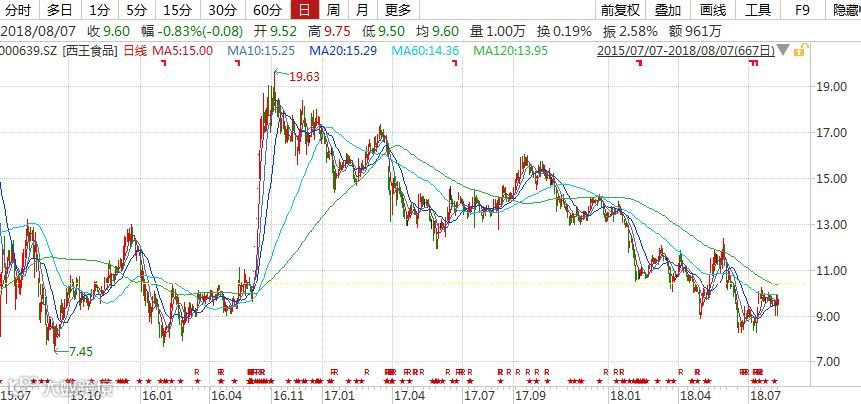Click the 2018/08/07 date in info bar
Screen dimensions: 861x404
tap(38, 31)
